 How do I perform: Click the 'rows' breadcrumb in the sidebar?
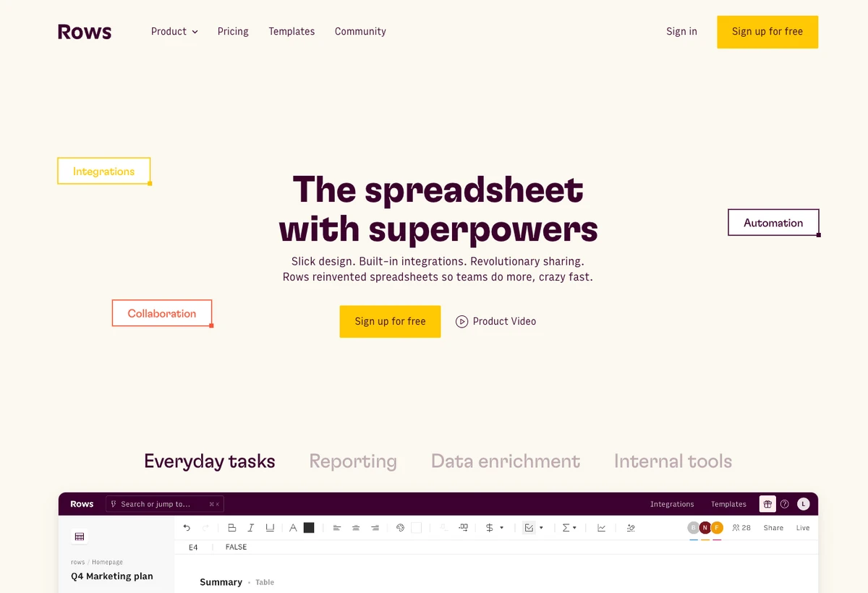point(78,562)
